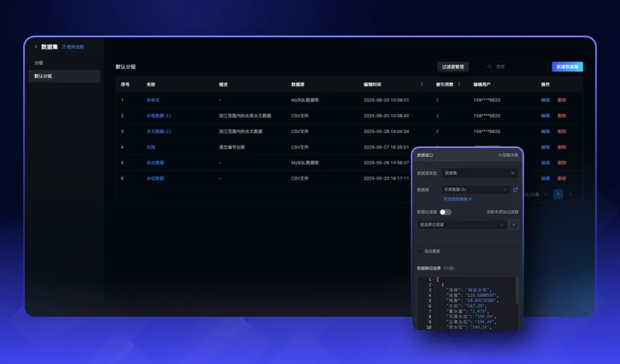The height and width of the screenshot is (364, 620).
Task: Expand the 数据源类型 dropdown
Action: tap(479, 173)
